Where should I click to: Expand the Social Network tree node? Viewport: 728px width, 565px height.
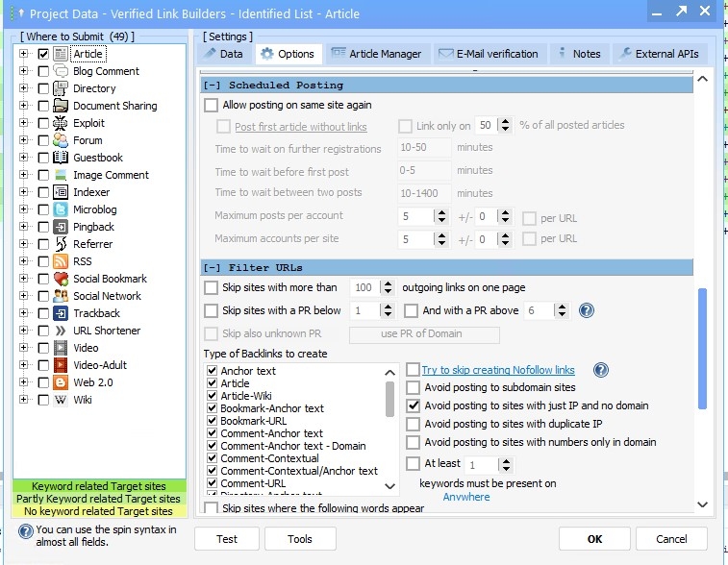23,296
